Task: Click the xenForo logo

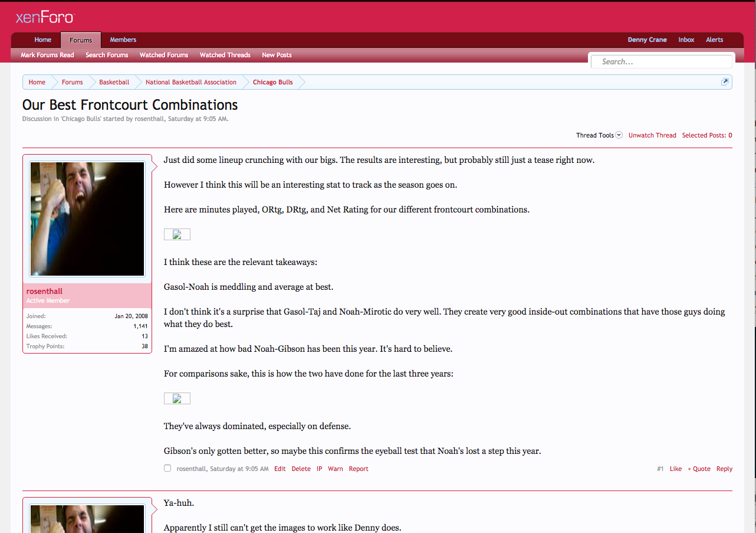Action: coord(45,18)
